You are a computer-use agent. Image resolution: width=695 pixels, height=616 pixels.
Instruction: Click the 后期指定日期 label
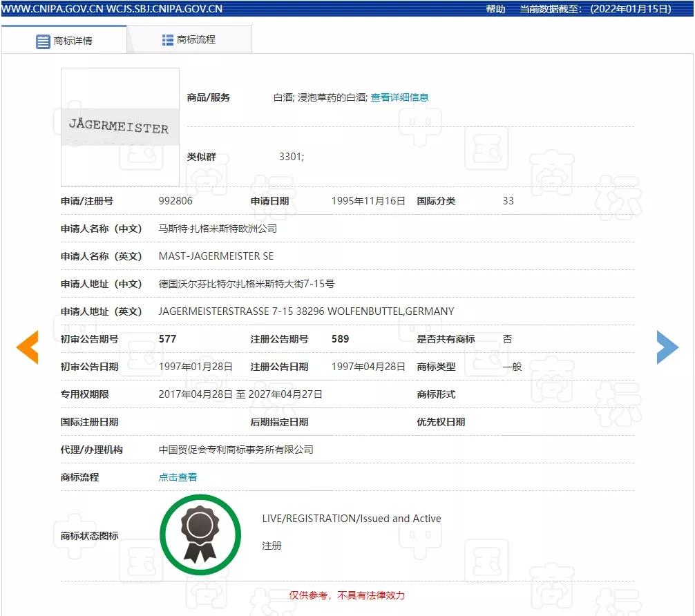[x=279, y=422]
